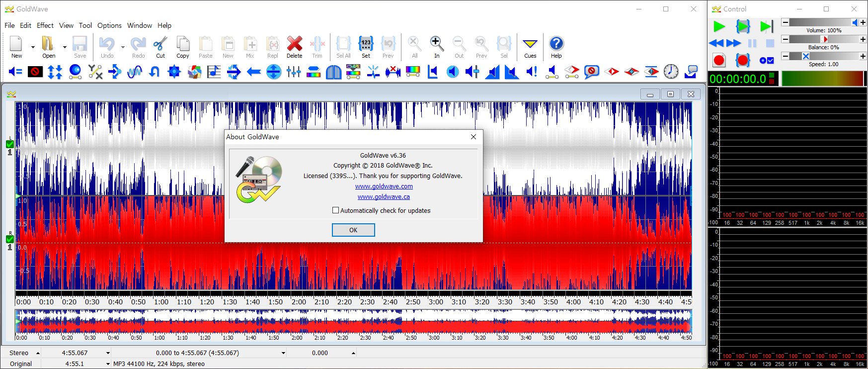Click the green Play button in Control

point(719,26)
